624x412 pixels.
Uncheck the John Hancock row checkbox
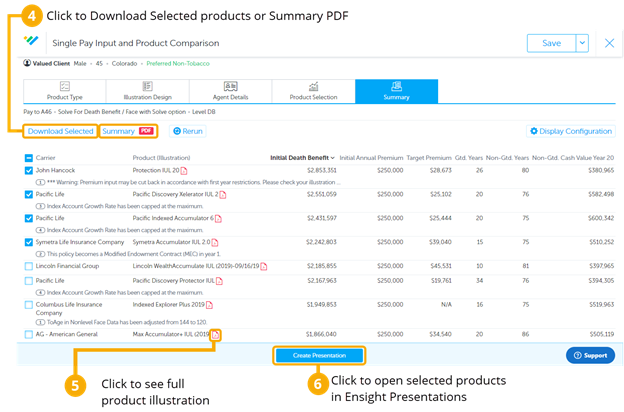coord(29,170)
